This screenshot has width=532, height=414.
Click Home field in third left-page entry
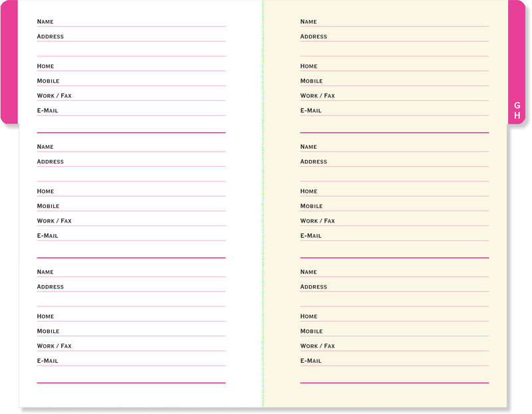click(x=140, y=316)
